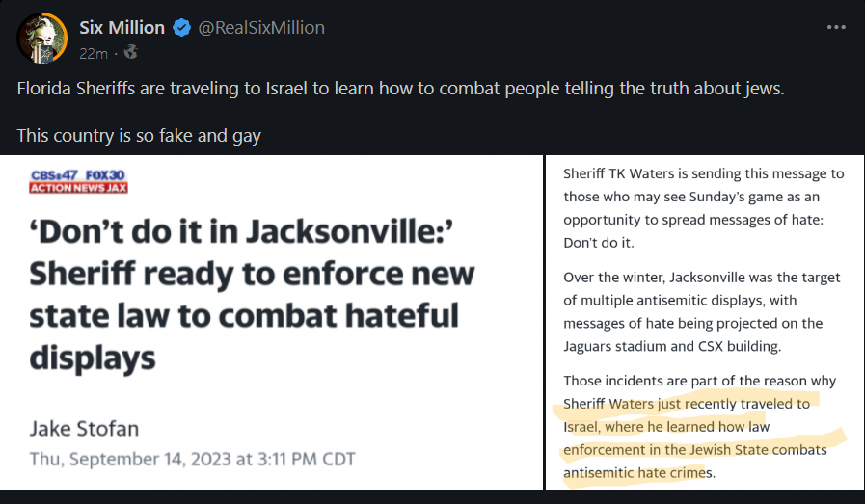The width and height of the screenshot is (865, 504).
Task: Click the CBS47 logo text
Action: (55, 175)
